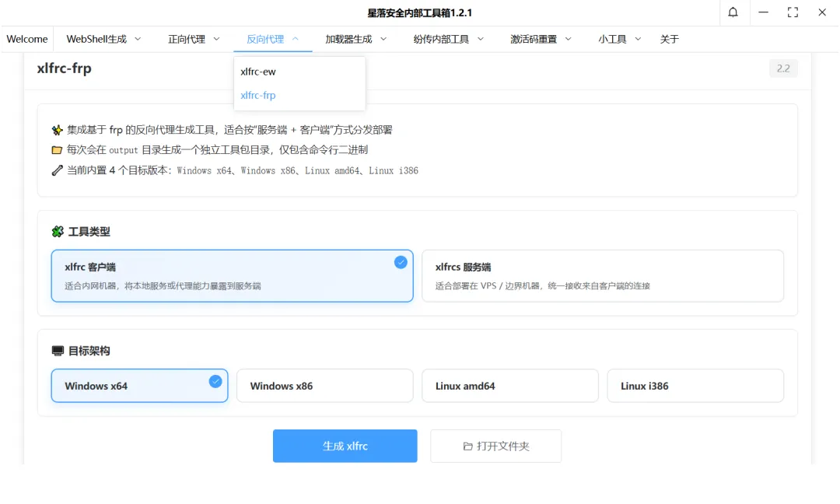
Task: Click the 反向代理 menu label
Action: pyautogui.click(x=265, y=39)
